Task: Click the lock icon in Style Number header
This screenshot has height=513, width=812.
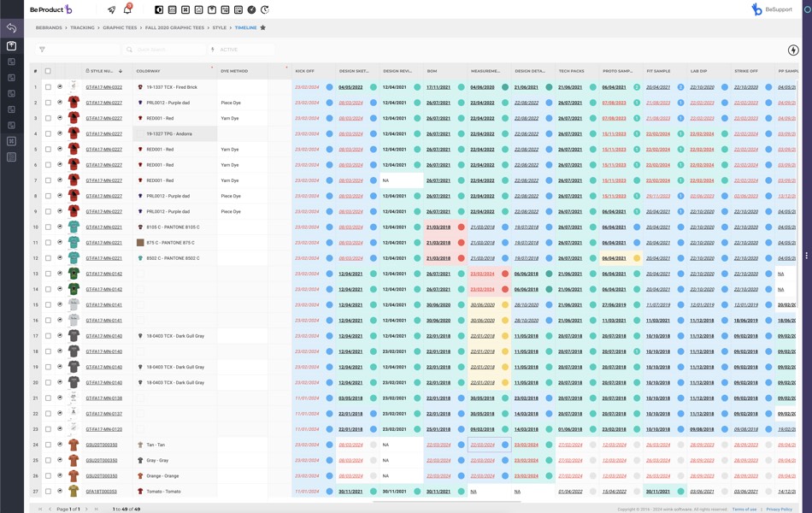Action: [87, 71]
